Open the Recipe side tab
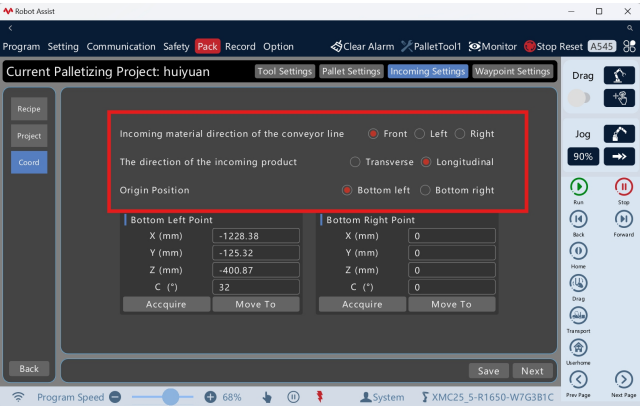 (29, 109)
